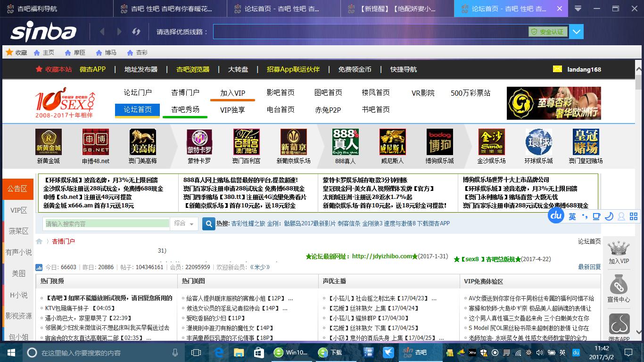Click the 最新回复 link

[589, 267]
